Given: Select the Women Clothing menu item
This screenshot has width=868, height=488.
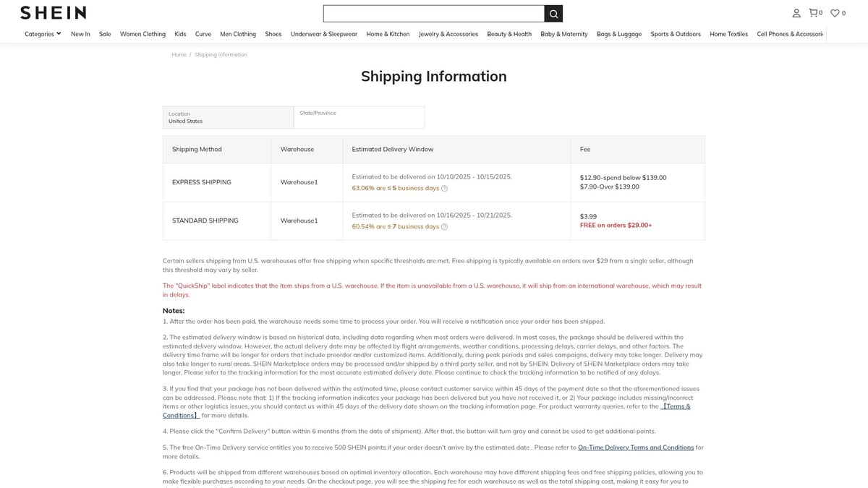Looking at the screenshot, I should (x=142, y=33).
